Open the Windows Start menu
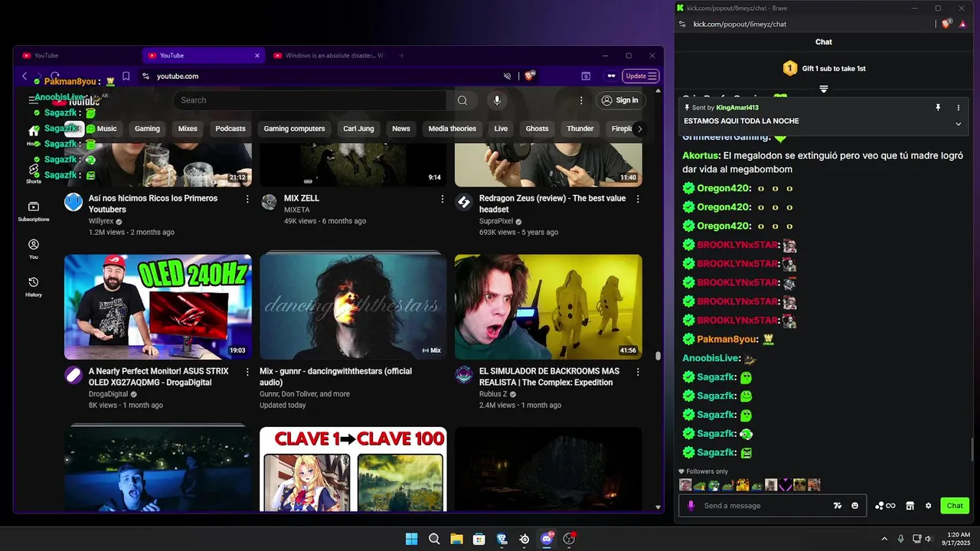980x551 pixels. coord(411,539)
